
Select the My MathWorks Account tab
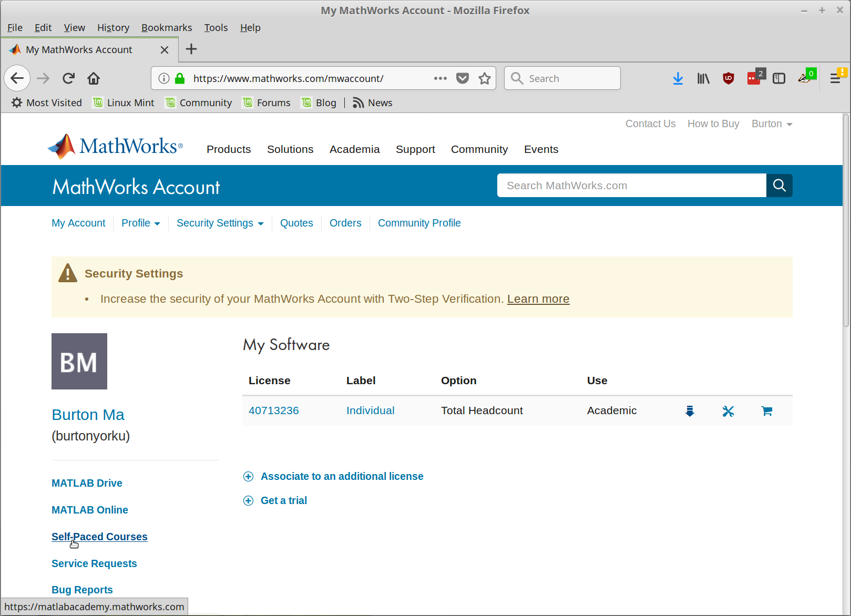[x=89, y=49]
